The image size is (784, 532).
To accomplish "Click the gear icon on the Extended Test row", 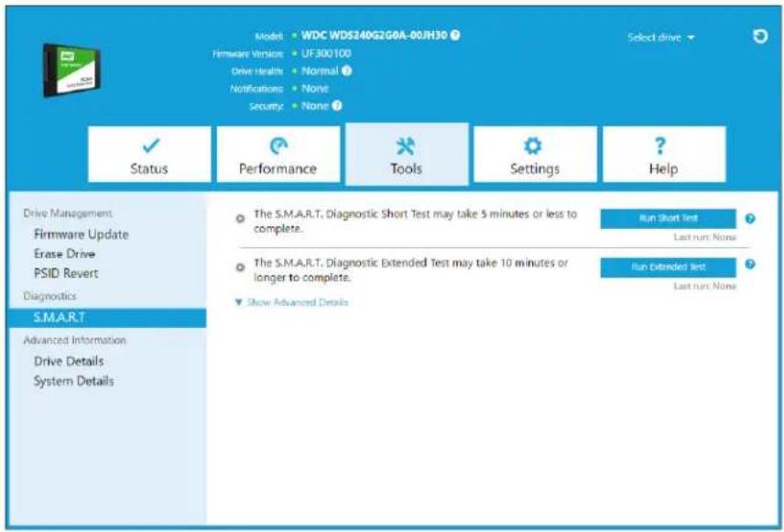I will (241, 267).
